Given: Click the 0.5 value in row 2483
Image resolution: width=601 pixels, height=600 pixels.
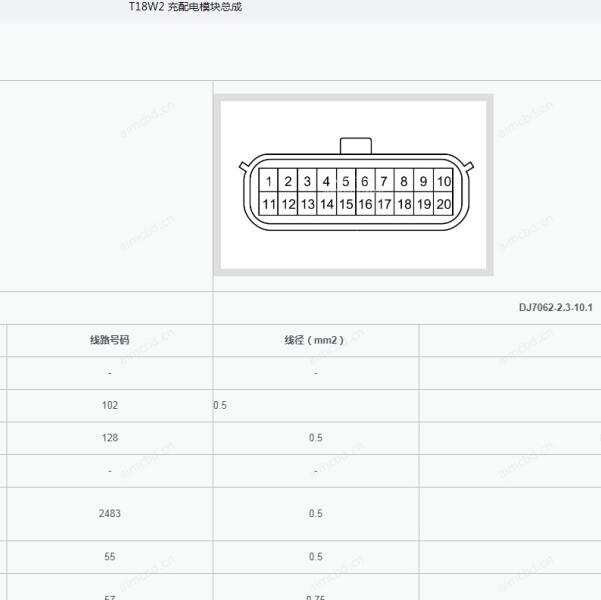Looking at the screenshot, I should (316, 513).
